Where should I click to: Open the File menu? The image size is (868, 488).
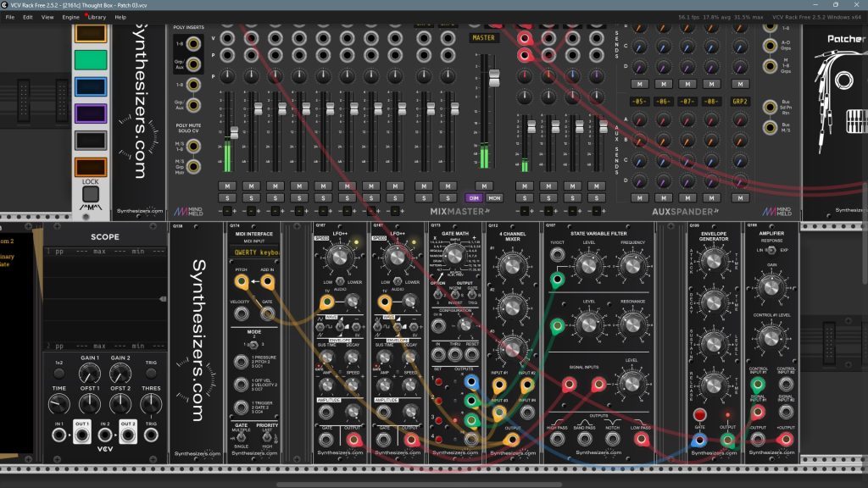[10, 17]
